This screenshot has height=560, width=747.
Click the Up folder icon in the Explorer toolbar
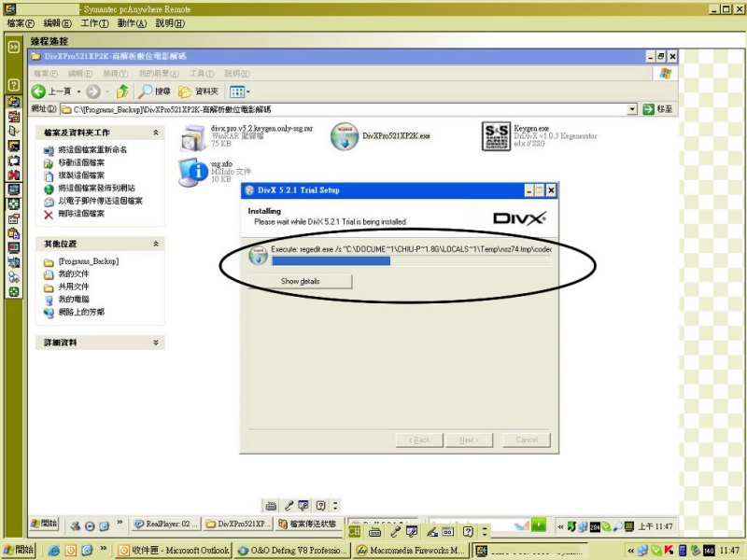pyautogui.click(x=122, y=91)
